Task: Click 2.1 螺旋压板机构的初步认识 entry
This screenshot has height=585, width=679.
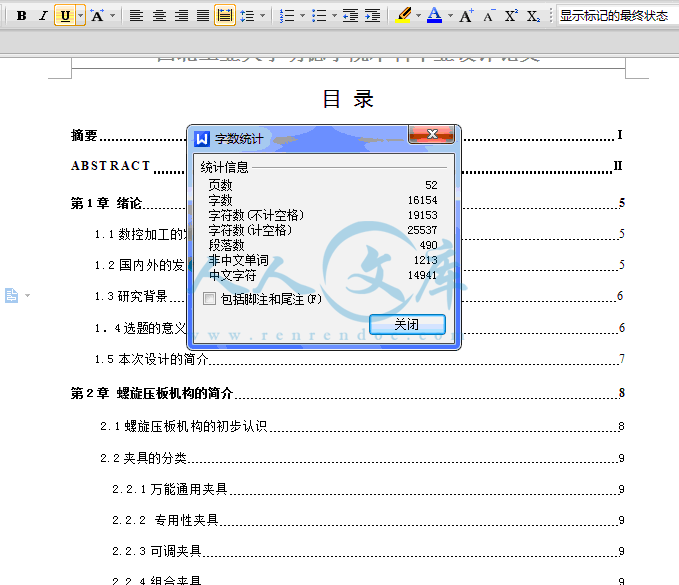Action: tap(362, 427)
